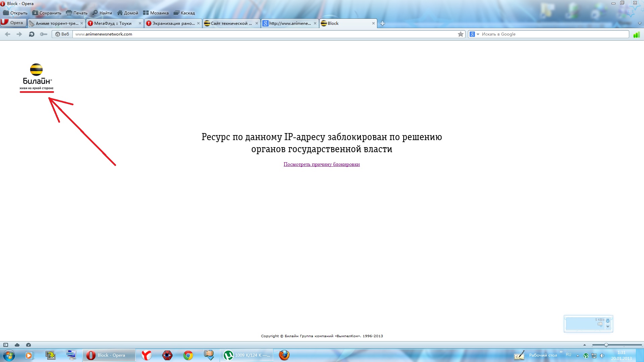Open the red Opera menu button
The width and height of the screenshot is (644, 362).
13,23
